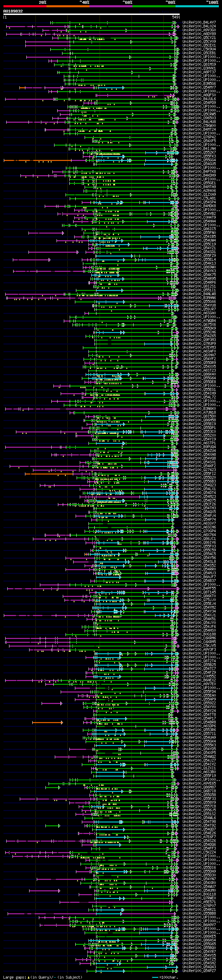Select label UniRef100_A8X764
This screenshot has height=980, width=222.
pyautogui.click(x=199, y=535)
